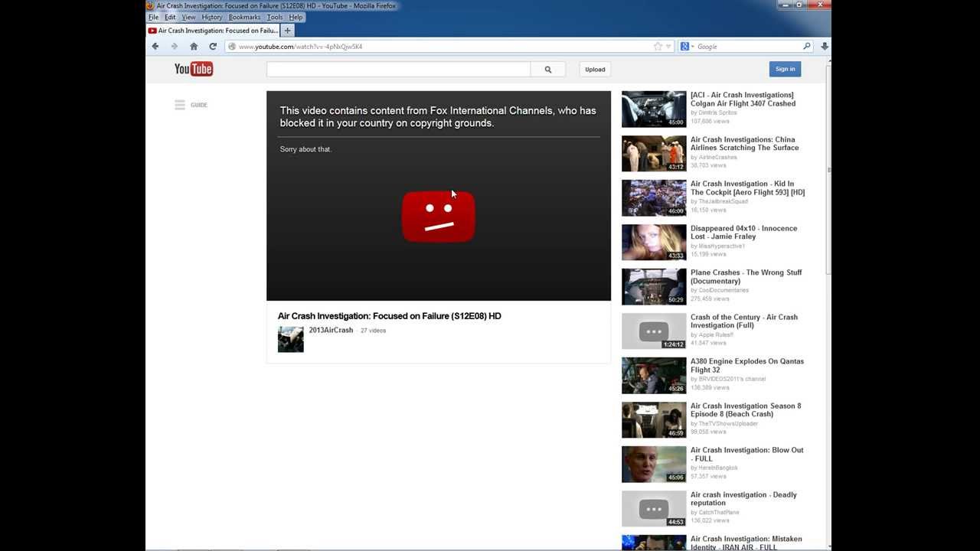Click the browser address bar URL
Image resolution: width=980 pixels, height=551 pixels.
pos(300,47)
